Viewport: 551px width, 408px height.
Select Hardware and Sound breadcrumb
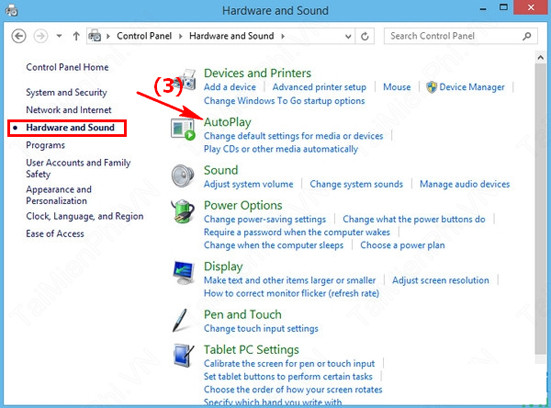[x=232, y=36]
